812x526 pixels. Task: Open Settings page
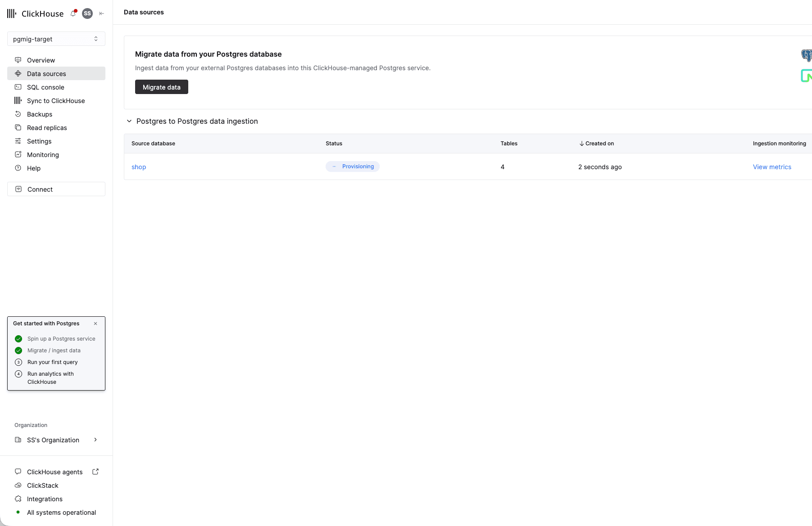[x=56, y=141]
